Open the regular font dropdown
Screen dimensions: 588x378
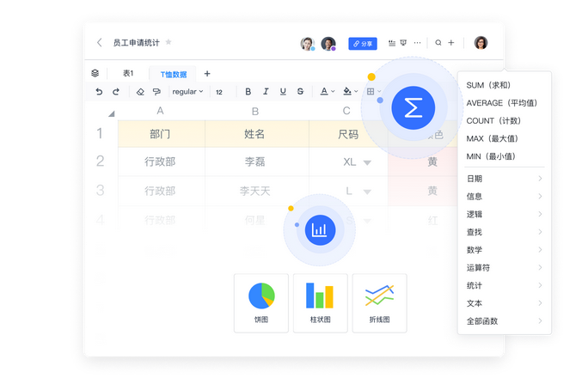tap(187, 92)
